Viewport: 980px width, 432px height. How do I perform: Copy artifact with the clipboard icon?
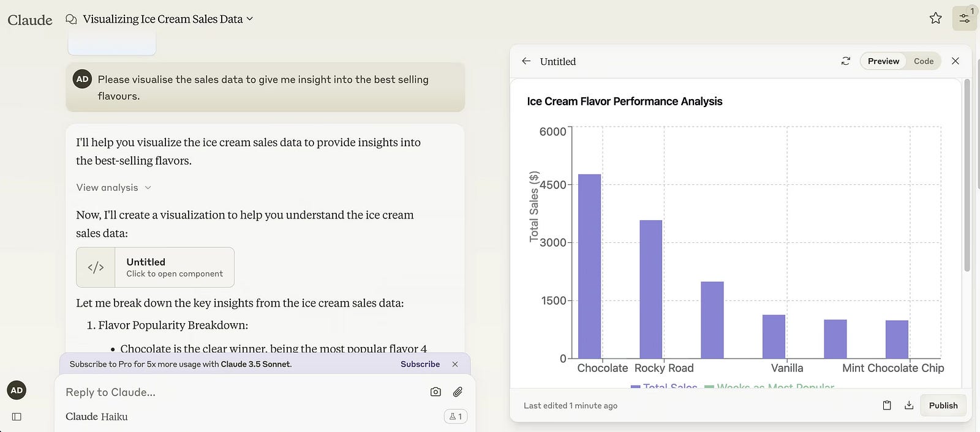coord(887,405)
